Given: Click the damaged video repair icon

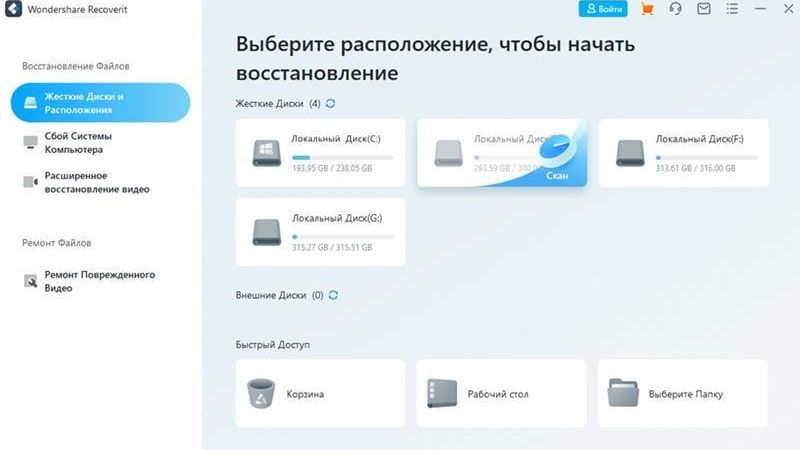Looking at the screenshot, I should pos(30,281).
